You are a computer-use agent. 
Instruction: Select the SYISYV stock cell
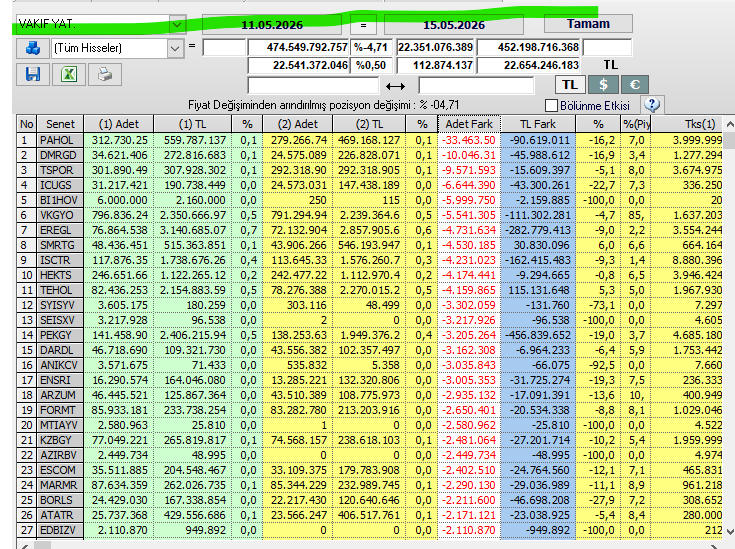coord(60,305)
